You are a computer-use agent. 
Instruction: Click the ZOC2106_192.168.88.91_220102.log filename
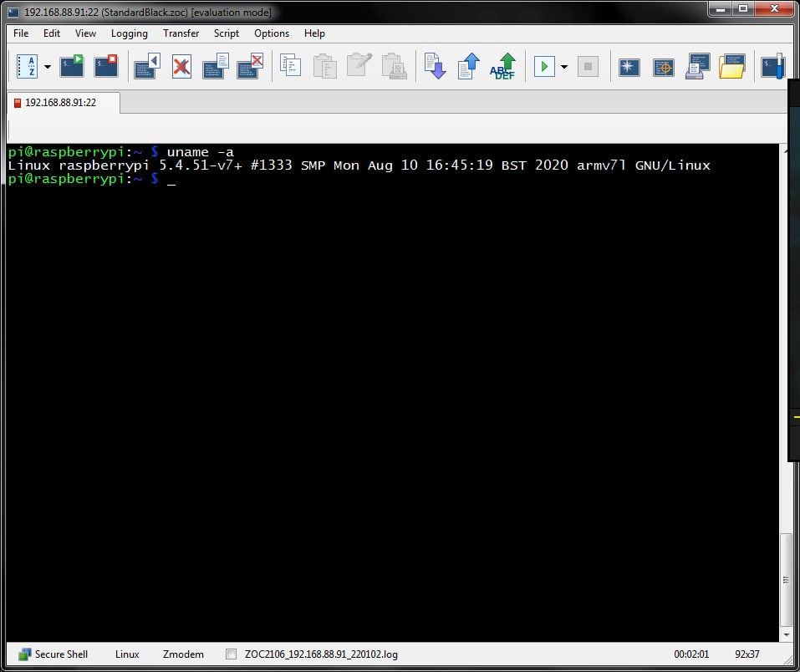point(321,654)
